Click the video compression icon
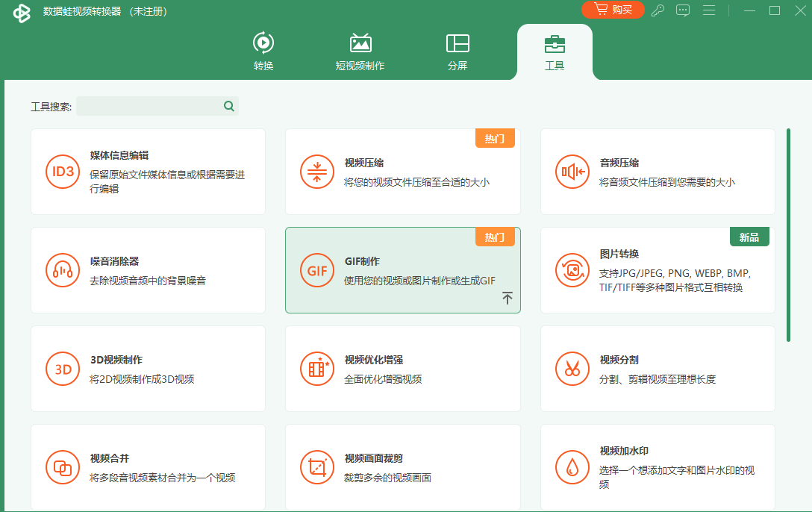812x512 pixels. pos(317,172)
